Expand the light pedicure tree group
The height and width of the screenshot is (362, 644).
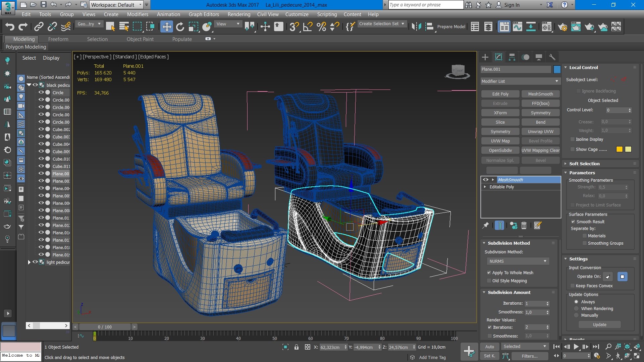pyautogui.click(x=29, y=262)
